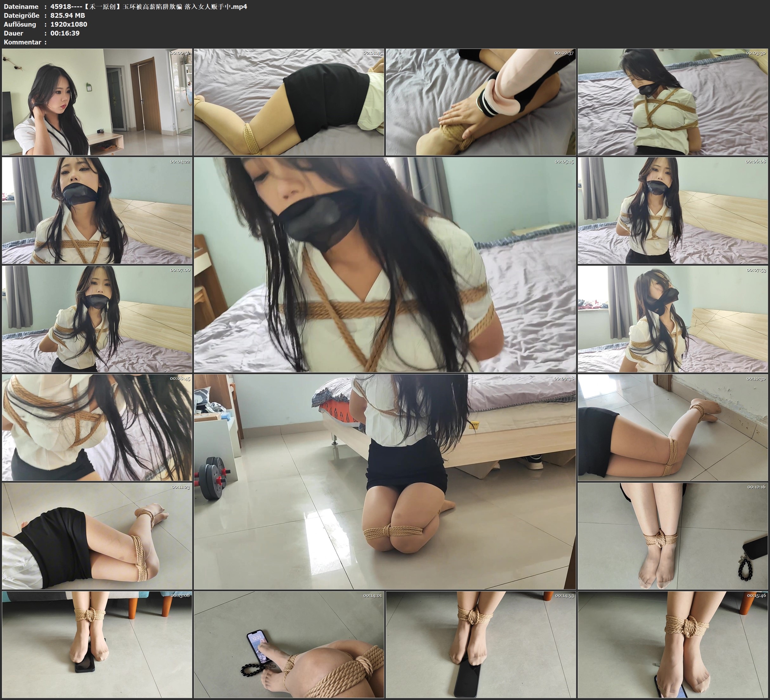
Task: Open the thumbnail at 00:10:30
Action: [673, 427]
